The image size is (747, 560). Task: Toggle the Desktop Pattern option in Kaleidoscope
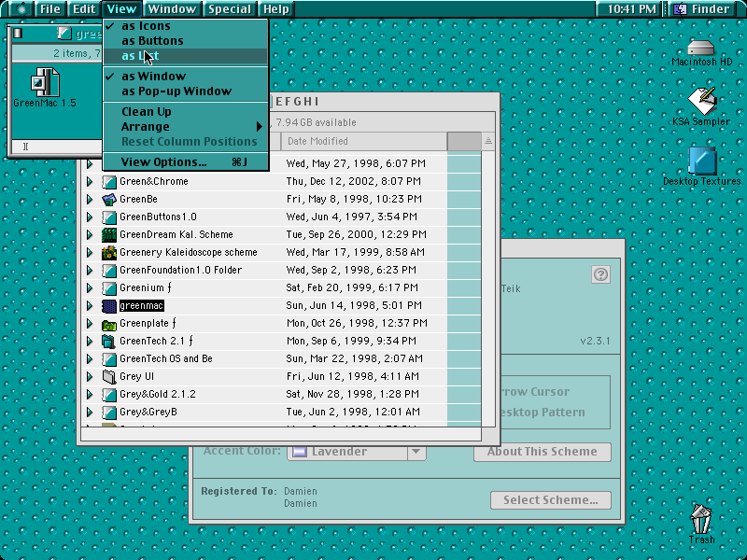pos(543,413)
